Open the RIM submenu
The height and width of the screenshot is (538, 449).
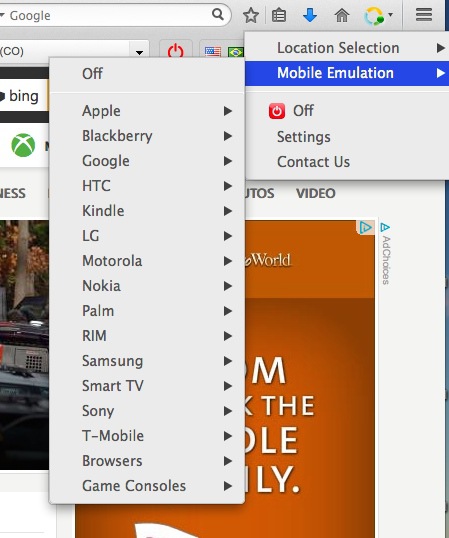[147, 336]
